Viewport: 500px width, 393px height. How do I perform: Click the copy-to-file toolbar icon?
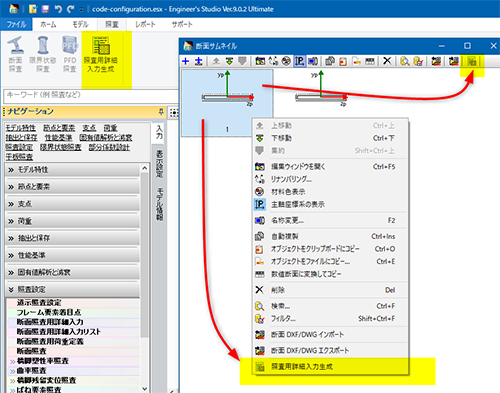(356, 61)
